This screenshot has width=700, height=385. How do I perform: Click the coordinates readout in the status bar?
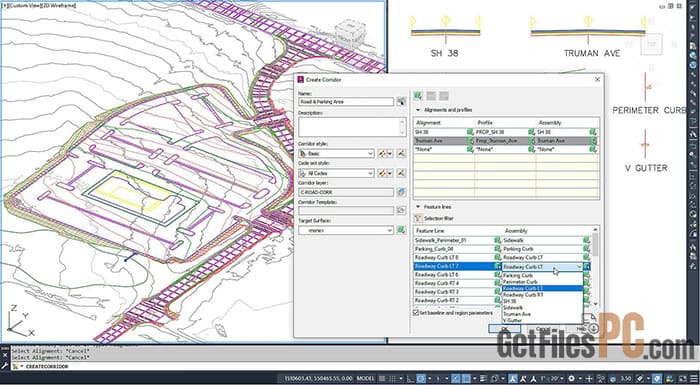(318, 378)
